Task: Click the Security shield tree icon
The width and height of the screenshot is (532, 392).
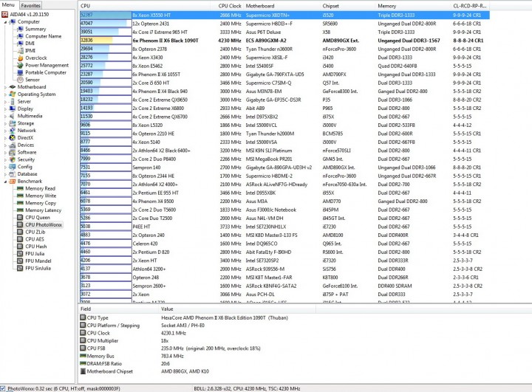Action: coord(13,159)
